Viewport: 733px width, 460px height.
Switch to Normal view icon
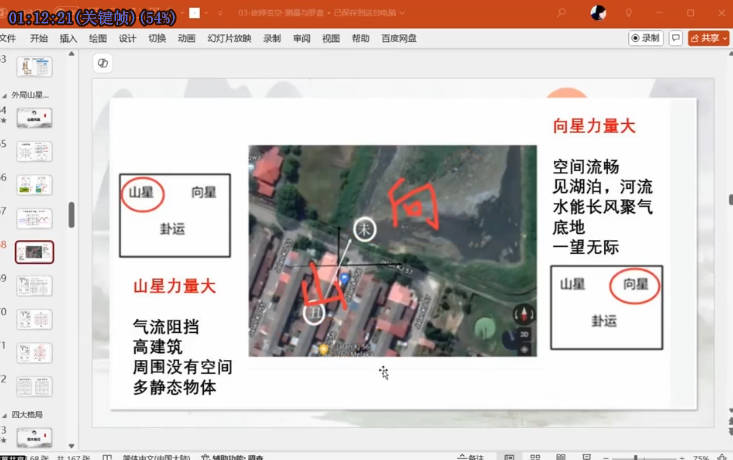(x=510, y=456)
